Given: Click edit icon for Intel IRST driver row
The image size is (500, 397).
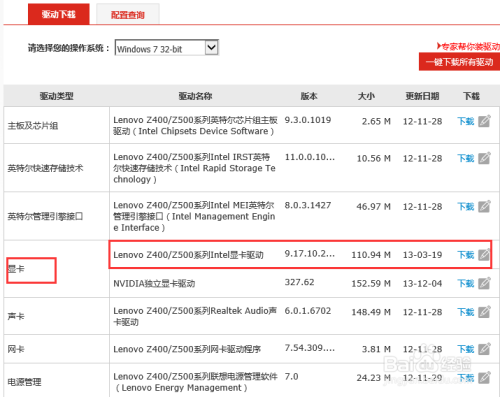Looking at the screenshot, I should click(x=484, y=158).
